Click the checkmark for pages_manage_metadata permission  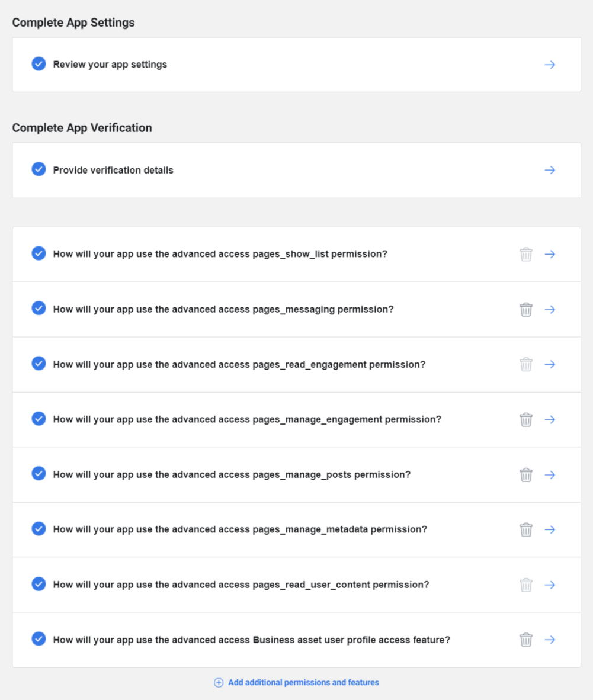39,529
